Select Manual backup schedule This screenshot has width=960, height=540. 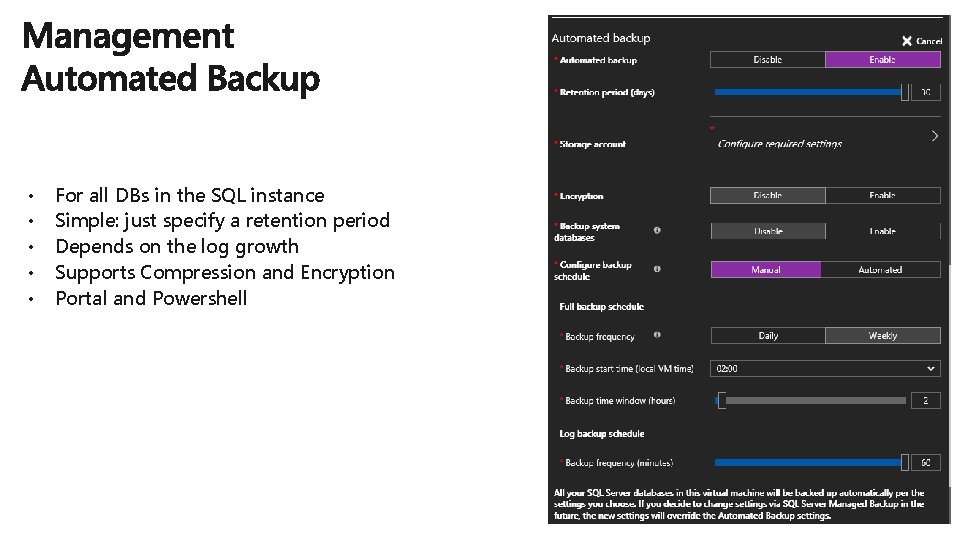click(x=766, y=270)
